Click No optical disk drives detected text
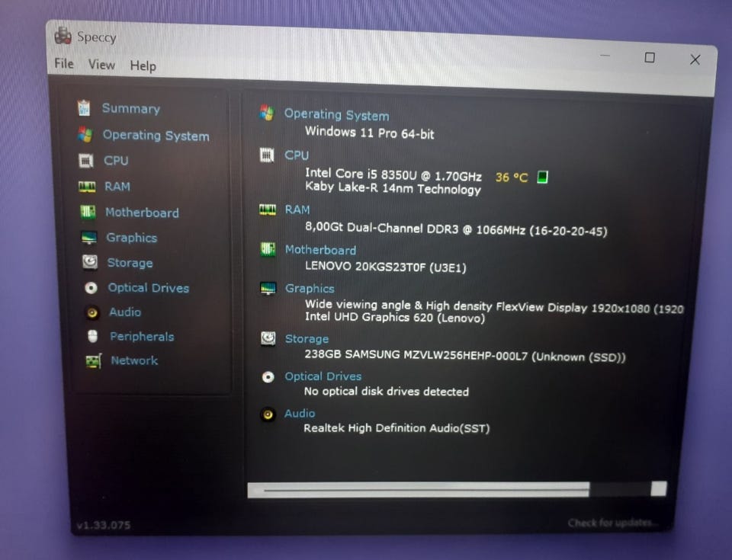Screen dimensions: 732x560 pos(387,391)
